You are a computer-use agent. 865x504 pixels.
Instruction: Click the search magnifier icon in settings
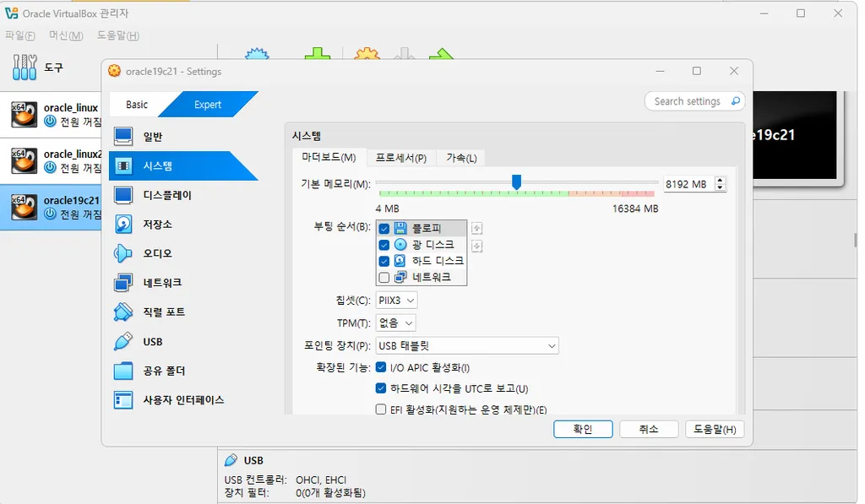[736, 101]
